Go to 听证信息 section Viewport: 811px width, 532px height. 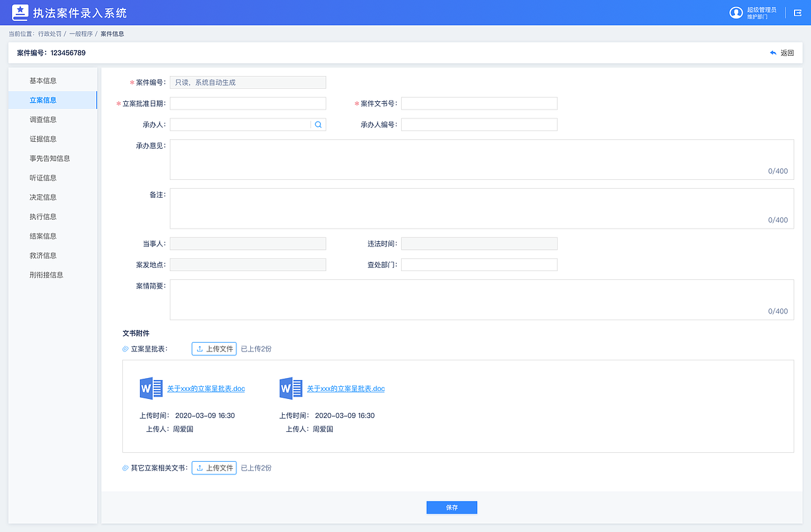(x=53, y=178)
